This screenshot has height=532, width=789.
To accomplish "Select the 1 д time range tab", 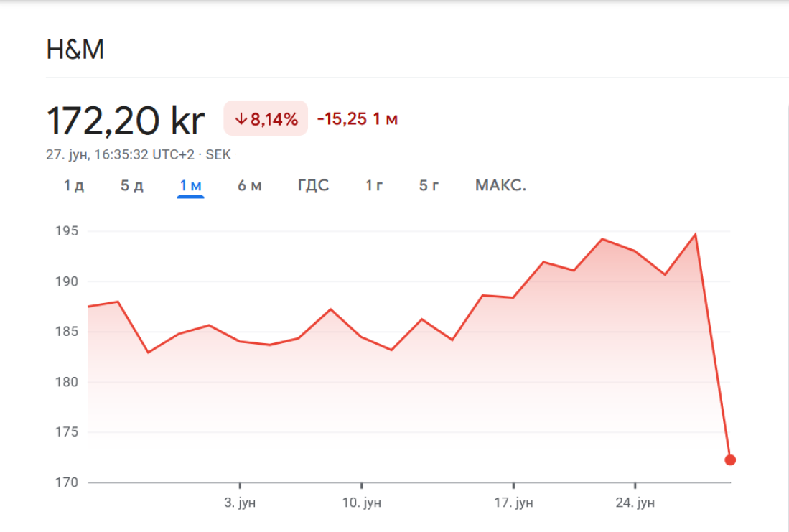I will coord(74,186).
